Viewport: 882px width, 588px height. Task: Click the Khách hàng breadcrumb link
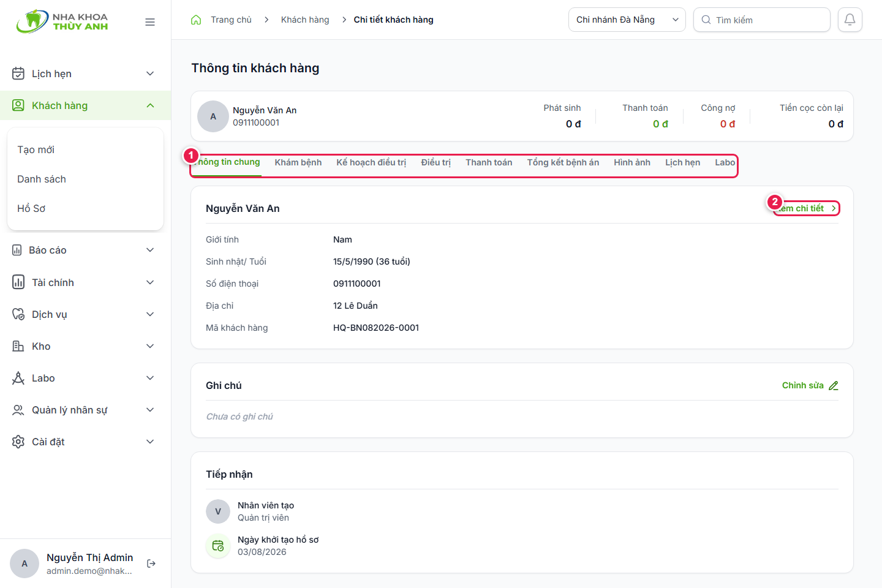pyautogui.click(x=305, y=20)
